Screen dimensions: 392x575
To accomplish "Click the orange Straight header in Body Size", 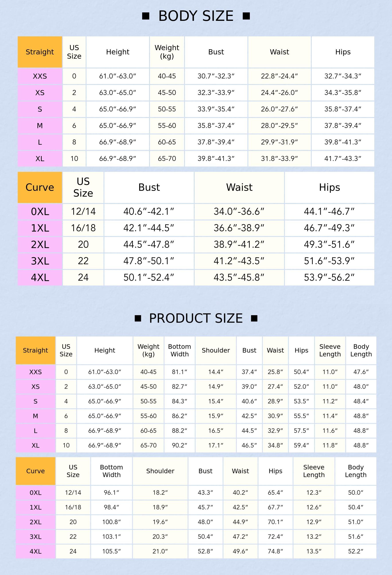I will pos(40,52).
